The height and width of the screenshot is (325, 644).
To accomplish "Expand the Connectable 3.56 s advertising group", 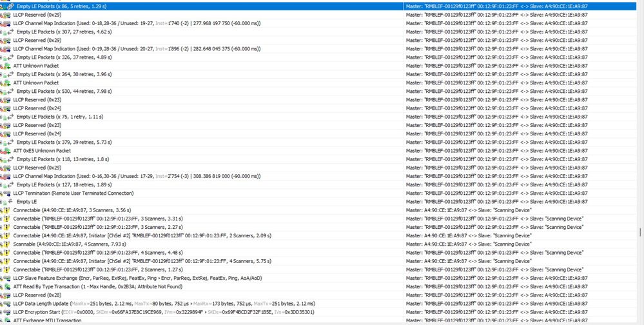I will click(1, 210).
